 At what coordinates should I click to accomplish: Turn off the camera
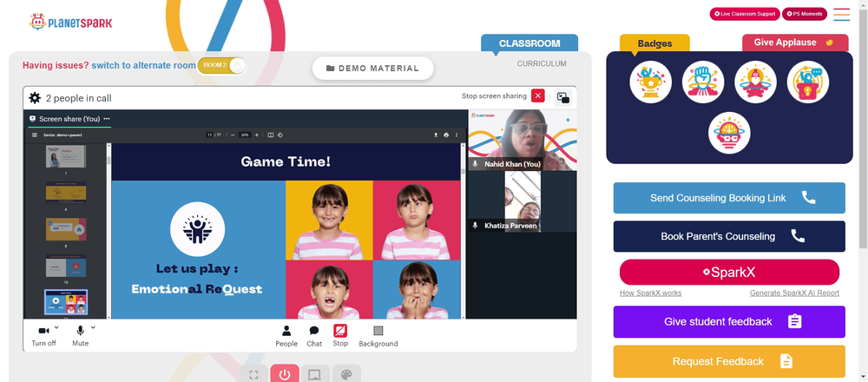(x=43, y=335)
